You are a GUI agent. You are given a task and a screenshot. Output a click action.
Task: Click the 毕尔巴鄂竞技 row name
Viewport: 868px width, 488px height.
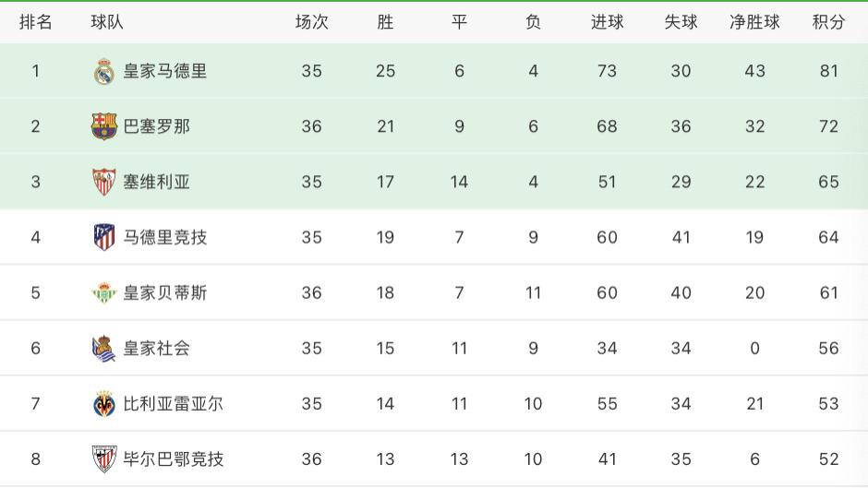click(174, 458)
